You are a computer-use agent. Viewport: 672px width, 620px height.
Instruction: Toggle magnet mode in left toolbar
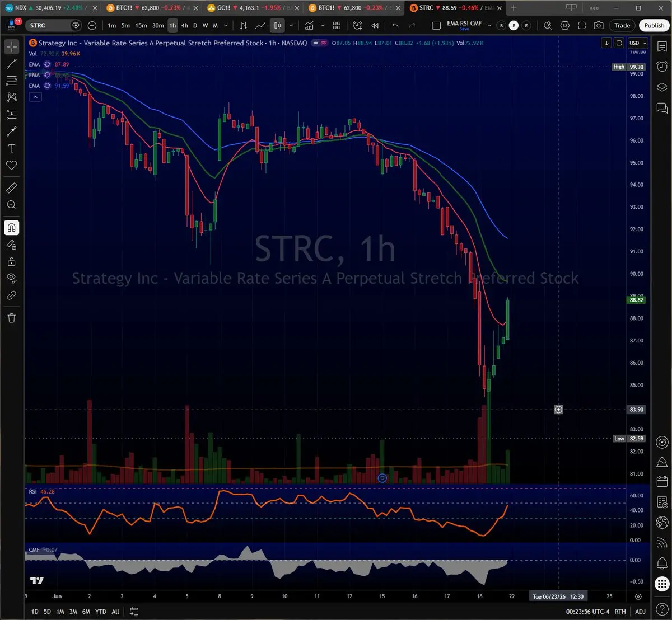coord(11,228)
